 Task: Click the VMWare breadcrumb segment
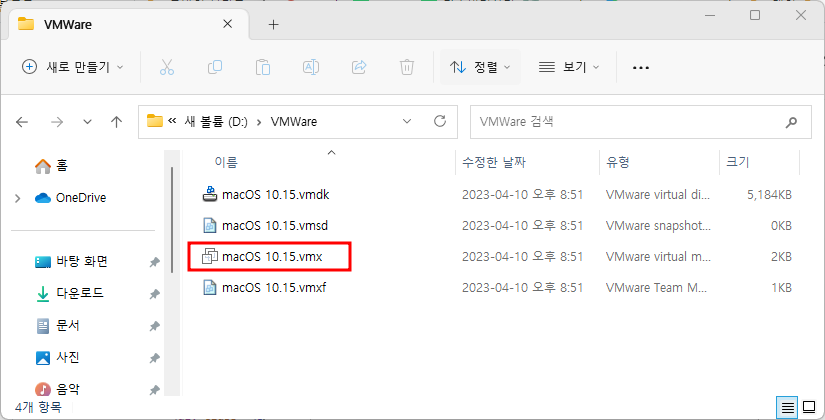click(x=294, y=122)
